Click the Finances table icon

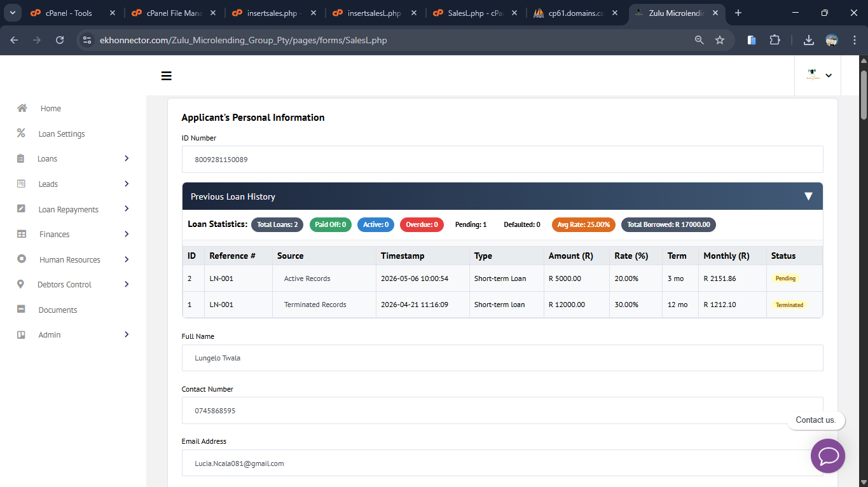22,234
